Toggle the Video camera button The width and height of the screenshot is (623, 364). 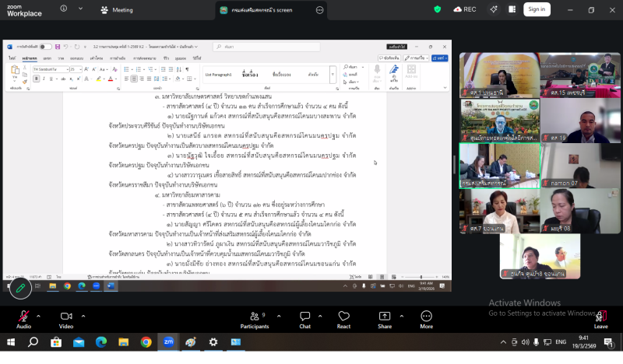(66, 317)
